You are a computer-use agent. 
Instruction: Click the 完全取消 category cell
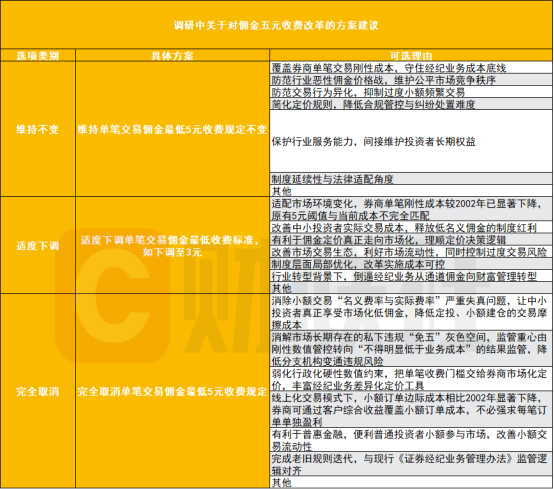38,391
